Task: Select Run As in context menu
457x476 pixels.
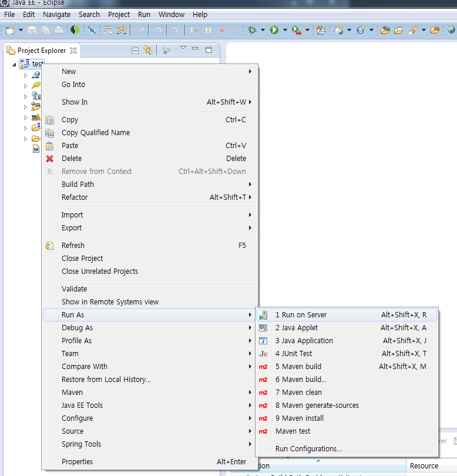Action: pos(150,315)
